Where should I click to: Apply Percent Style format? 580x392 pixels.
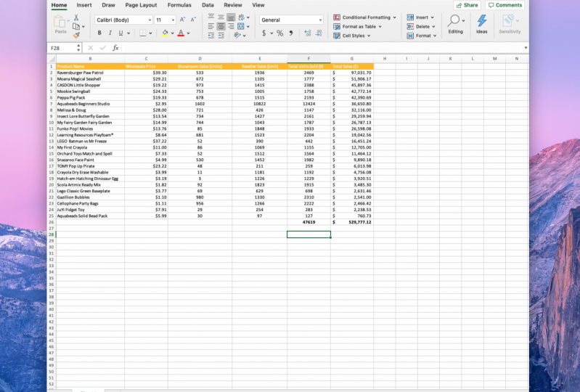[280, 33]
